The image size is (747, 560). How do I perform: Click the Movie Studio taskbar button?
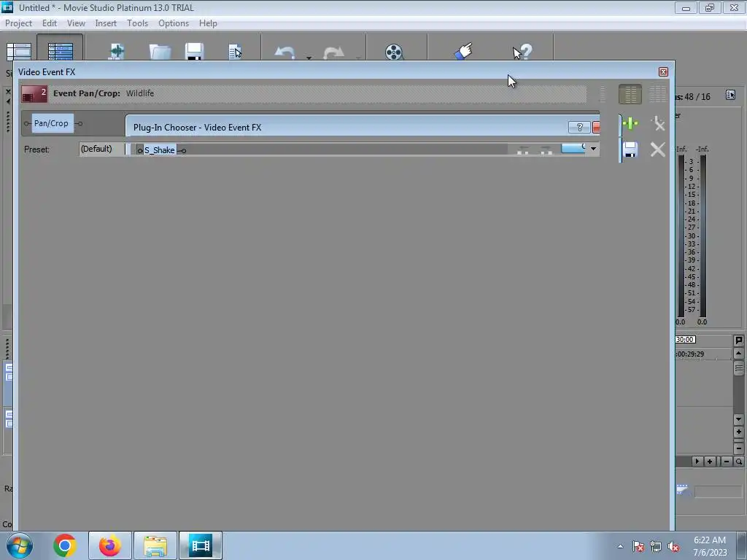pos(201,545)
